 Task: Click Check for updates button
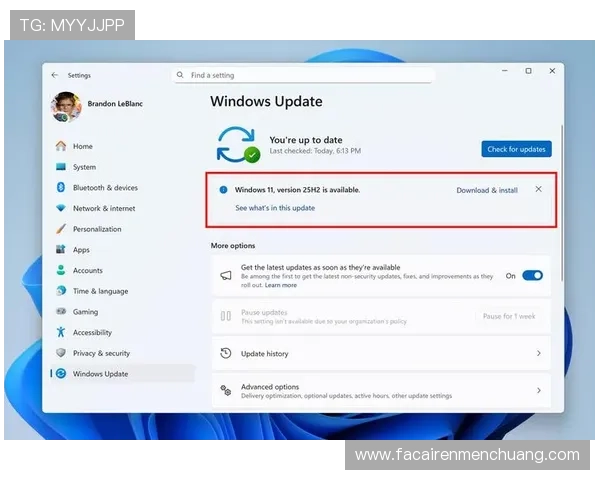pyautogui.click(x=516, y=149)
